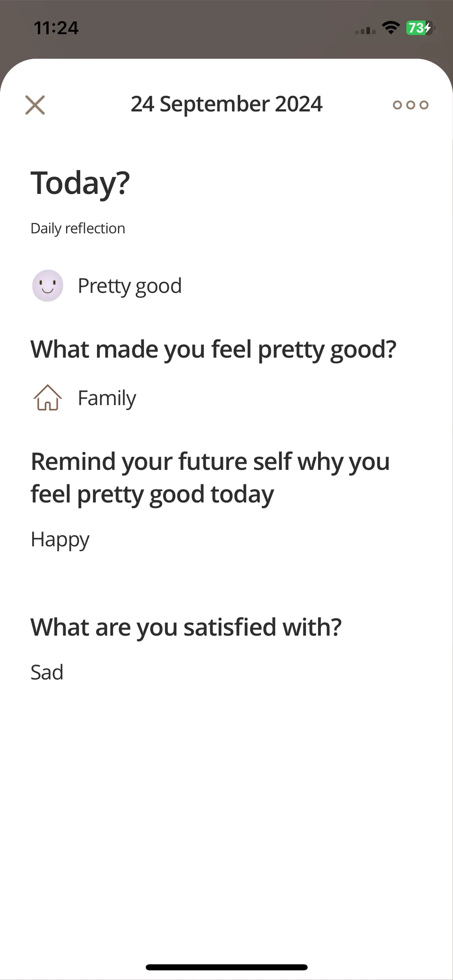This screenshot has height=980, width=453.
Task: Close the journal entry with X icon
Action: click(35, 105)
